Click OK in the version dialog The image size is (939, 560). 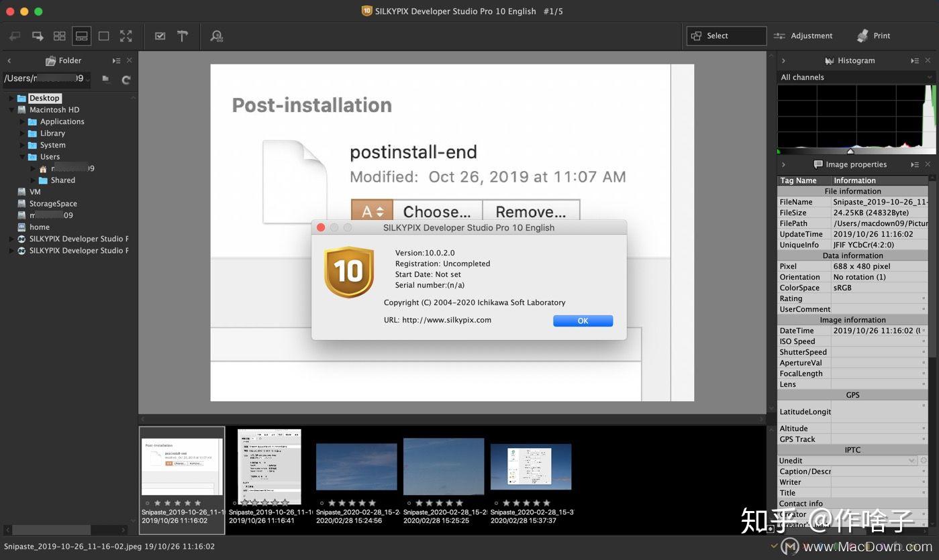tap(583, 321)
